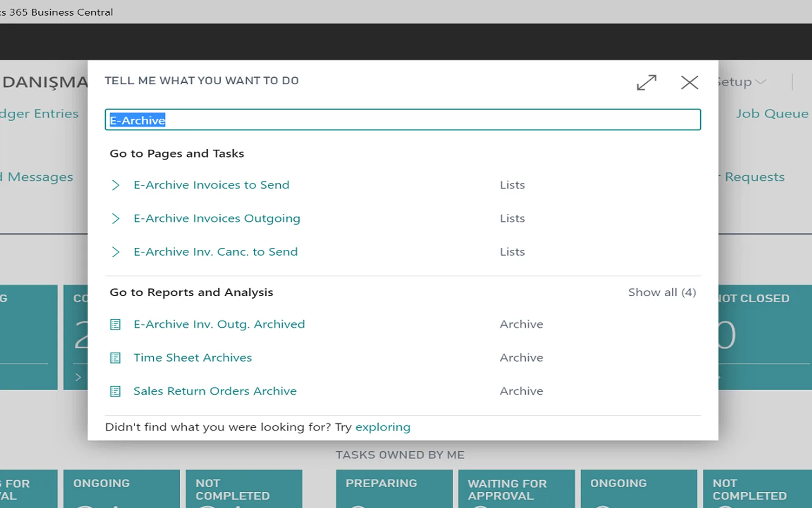This screenshot has height=508, width=812.
Task: Click 'Go to Pages and Tasks' heading
Action: click(177, 153)
